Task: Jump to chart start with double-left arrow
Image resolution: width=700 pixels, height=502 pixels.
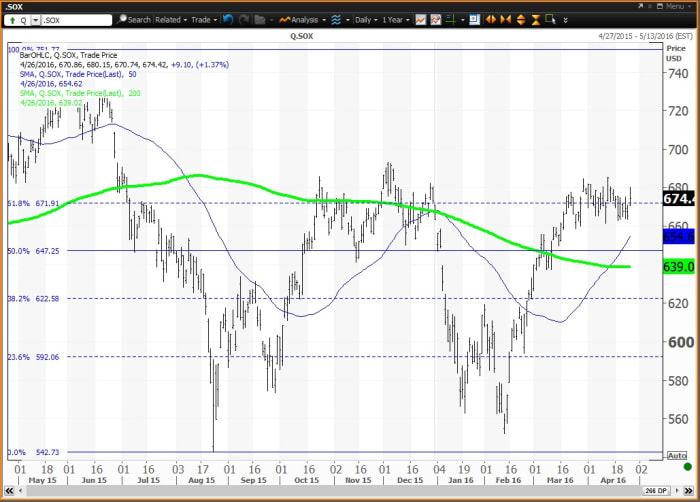Action: [x=9, y=491]
